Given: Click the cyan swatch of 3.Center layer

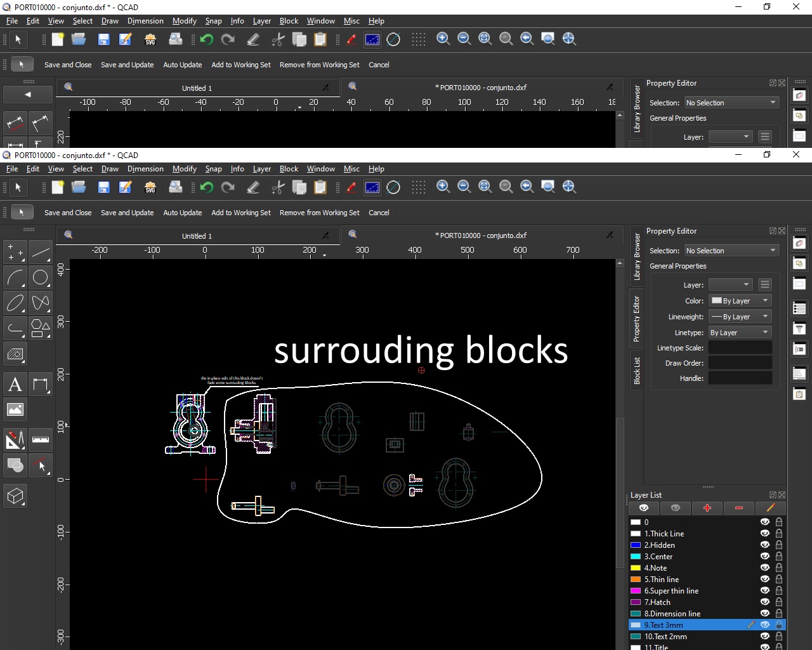Looking at the screenshot, I should (x=636, y=557).
